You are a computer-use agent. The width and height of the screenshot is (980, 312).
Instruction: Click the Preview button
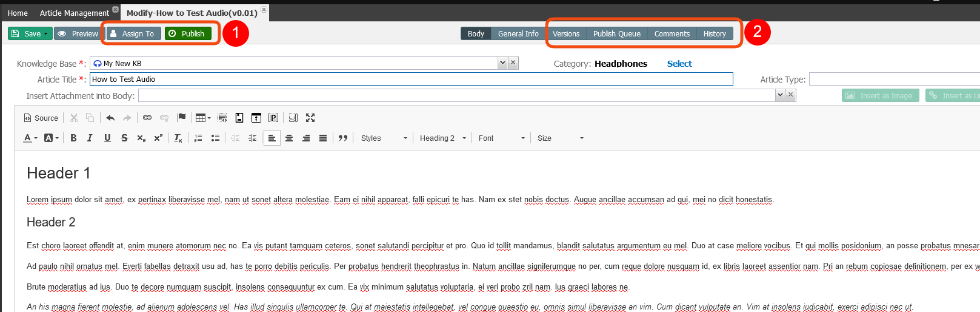pyautogui.click(x=78, y=33)
